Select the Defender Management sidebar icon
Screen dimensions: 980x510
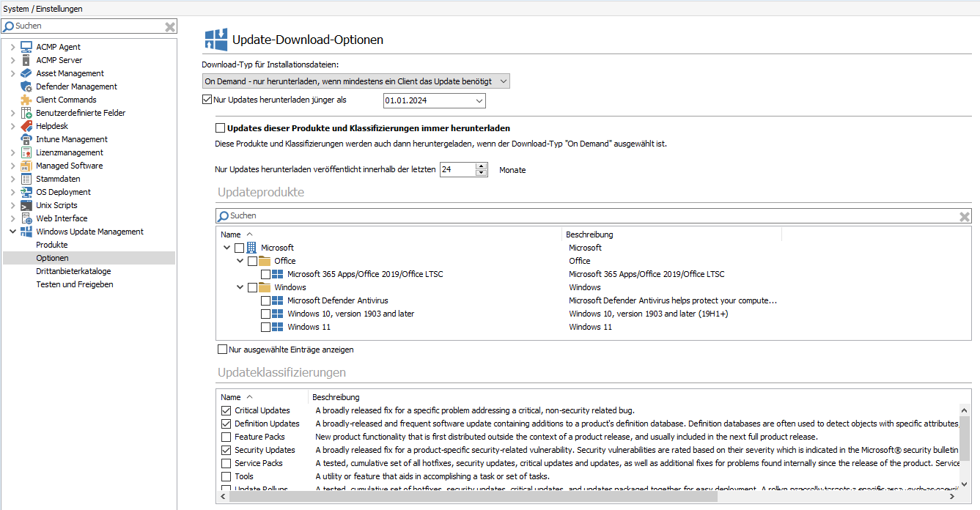25,86
